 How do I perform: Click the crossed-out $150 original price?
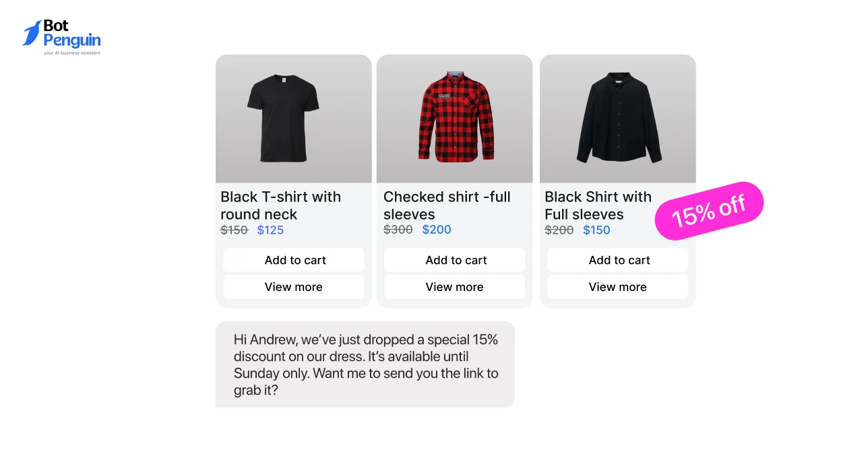234,230
